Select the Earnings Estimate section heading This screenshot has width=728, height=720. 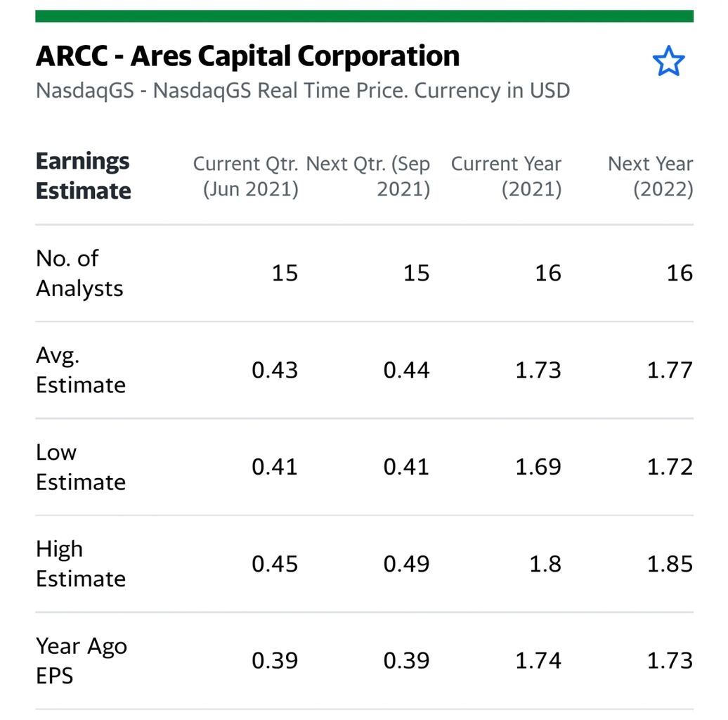(82, 176)
